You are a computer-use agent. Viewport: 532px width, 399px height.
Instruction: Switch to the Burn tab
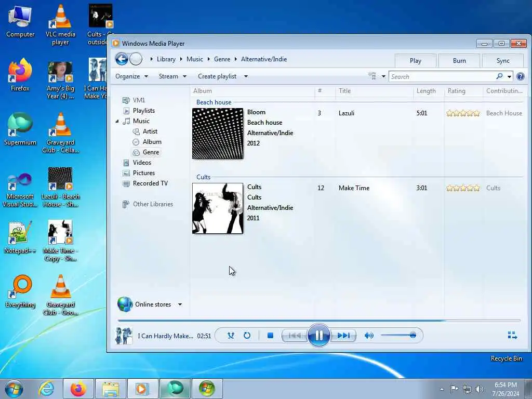(459, 61)
